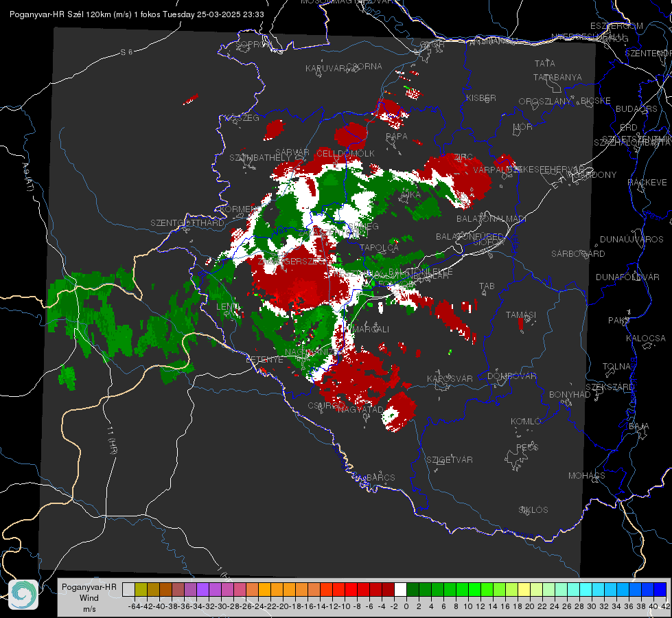Select the TAMASI label

coord(521,314)
